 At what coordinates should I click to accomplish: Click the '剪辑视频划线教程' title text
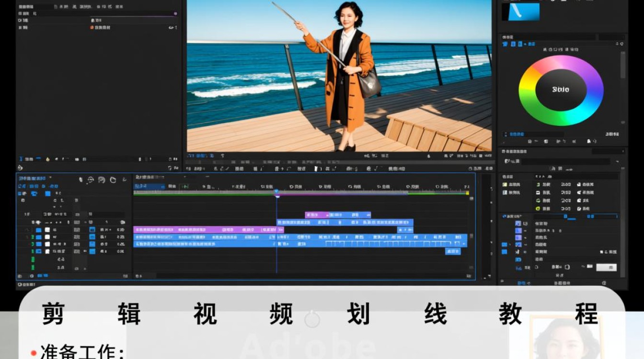(x=320, y=314)
